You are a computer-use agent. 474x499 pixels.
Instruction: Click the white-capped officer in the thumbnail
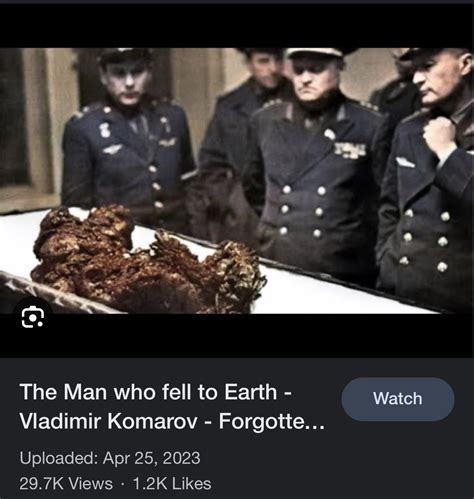[x=317, y=160]
